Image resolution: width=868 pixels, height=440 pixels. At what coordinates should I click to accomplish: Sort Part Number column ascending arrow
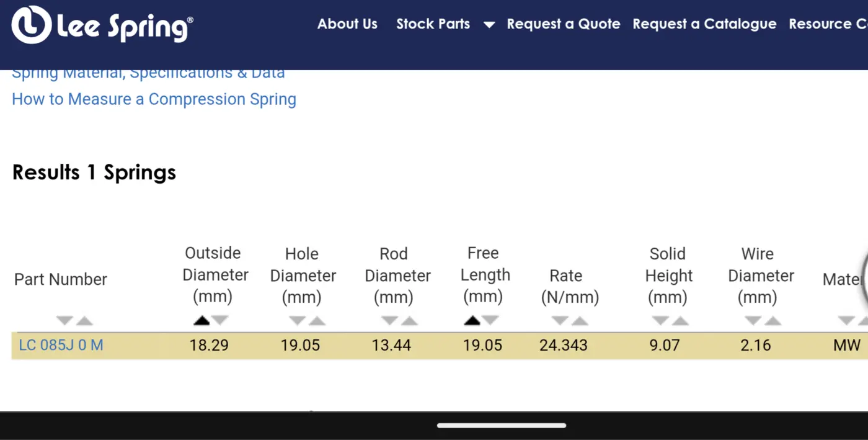click(84, 321)
